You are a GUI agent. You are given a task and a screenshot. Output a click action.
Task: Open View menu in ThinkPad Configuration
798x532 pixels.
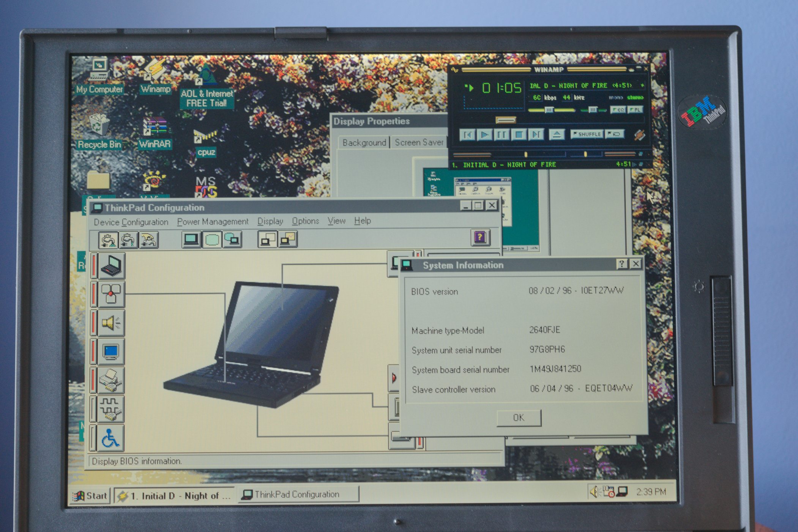[337, 220]
